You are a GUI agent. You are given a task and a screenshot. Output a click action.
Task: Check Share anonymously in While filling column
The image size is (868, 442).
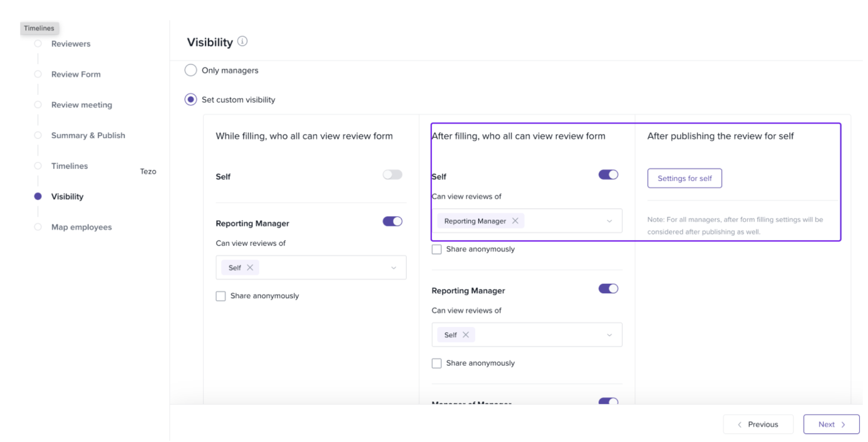click(221, 296)
